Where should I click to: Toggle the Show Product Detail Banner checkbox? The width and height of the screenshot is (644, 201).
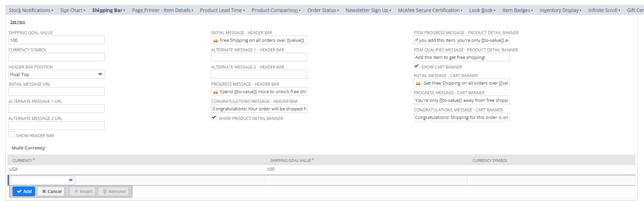(214, 118)
